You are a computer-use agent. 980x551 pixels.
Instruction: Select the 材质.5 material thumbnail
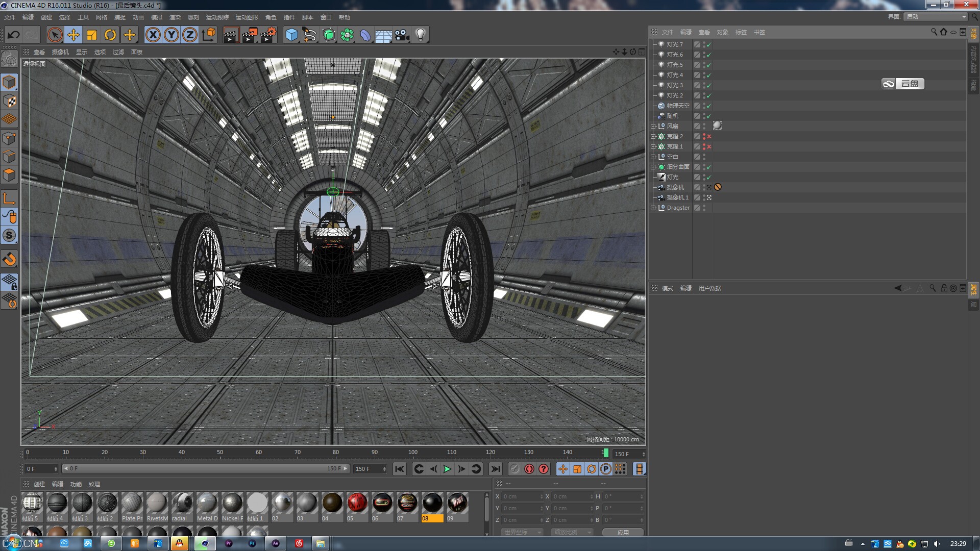[x=32, y=505]
